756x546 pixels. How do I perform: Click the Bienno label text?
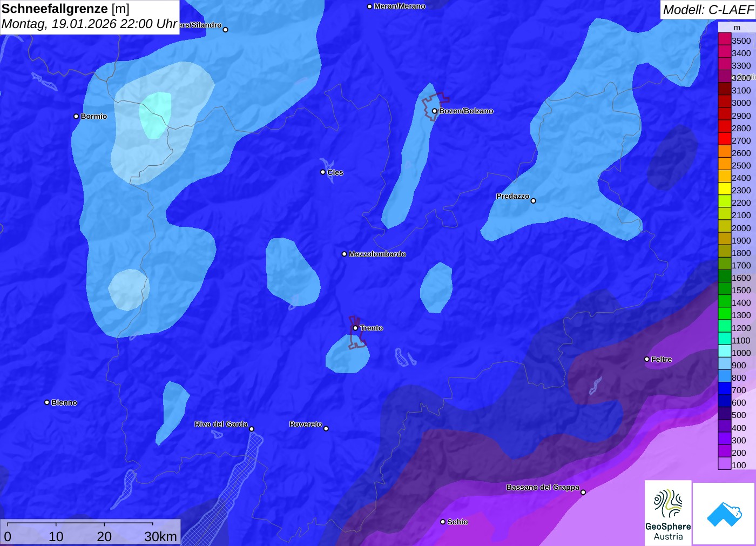click(64, 402)
